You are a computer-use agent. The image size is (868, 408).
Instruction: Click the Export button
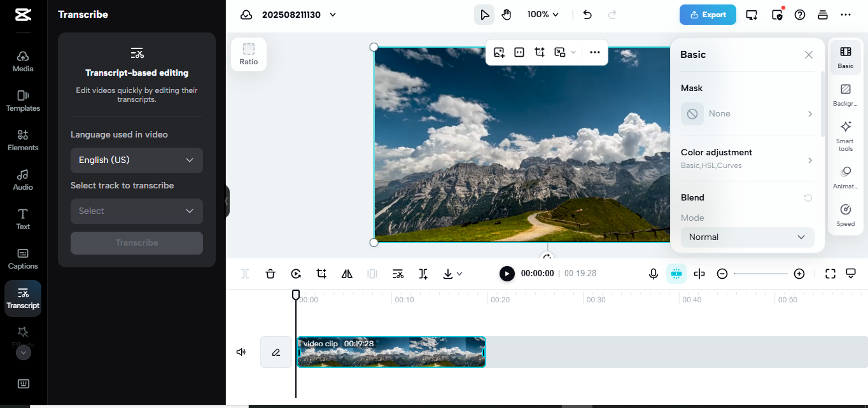[708, 13]
